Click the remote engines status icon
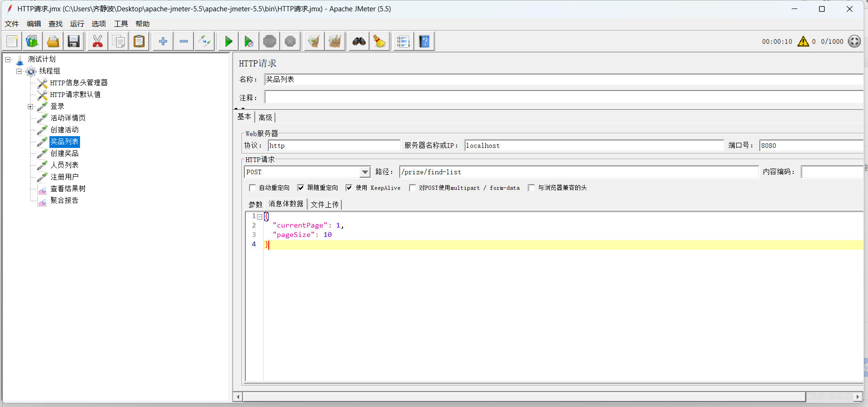 click(854, 41)
